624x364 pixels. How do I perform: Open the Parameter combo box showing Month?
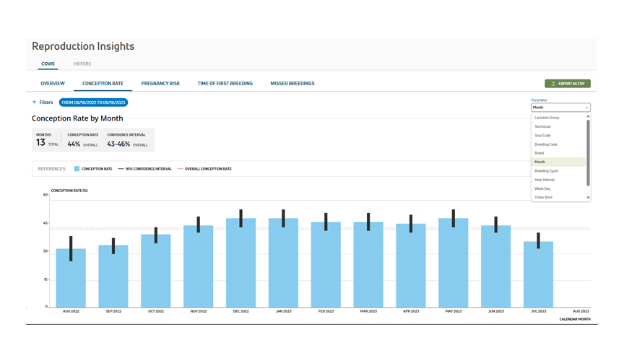pyautogui.click(x=560, y=108)
